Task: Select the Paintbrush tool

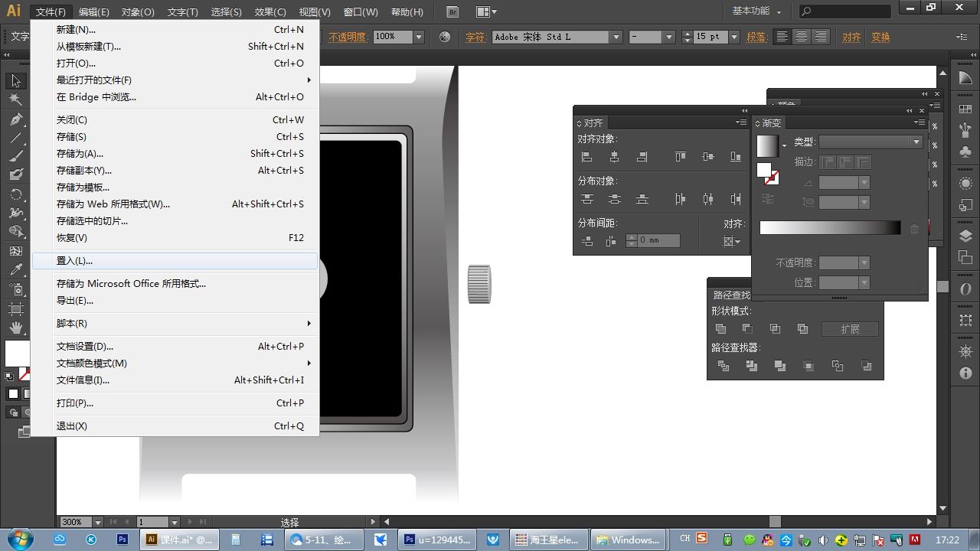Action: [16, 156]
